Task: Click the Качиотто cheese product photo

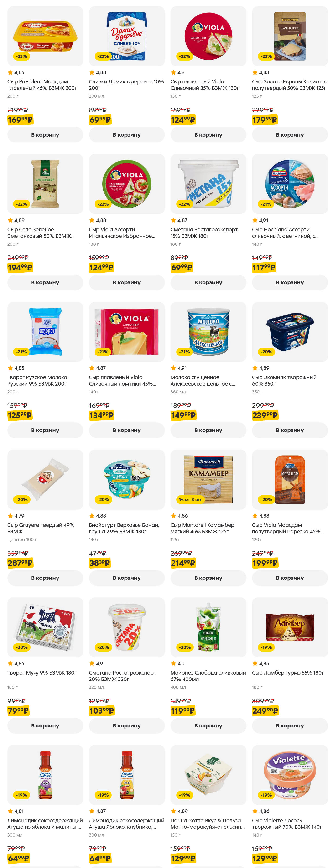Action: point(290,36)
